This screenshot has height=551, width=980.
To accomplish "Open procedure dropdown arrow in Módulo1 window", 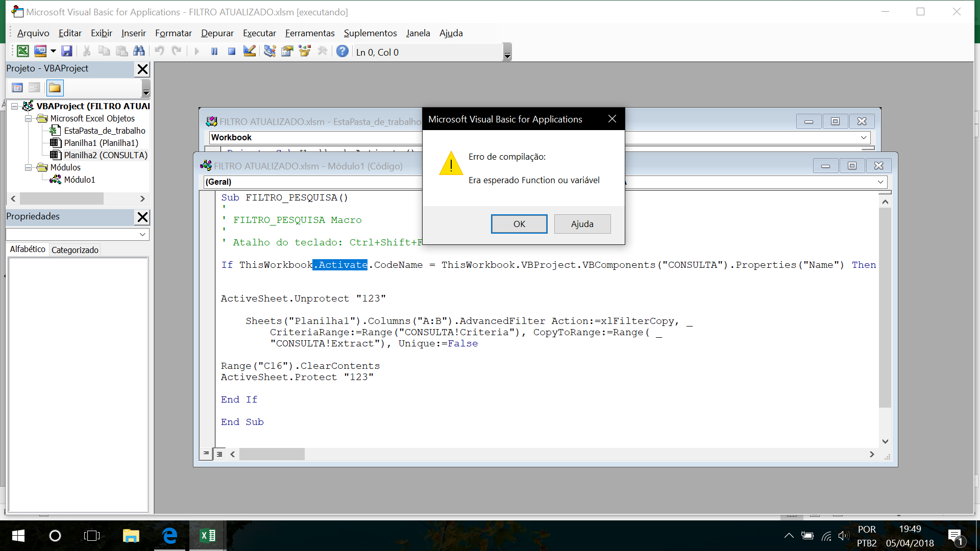I will (880, 182).
